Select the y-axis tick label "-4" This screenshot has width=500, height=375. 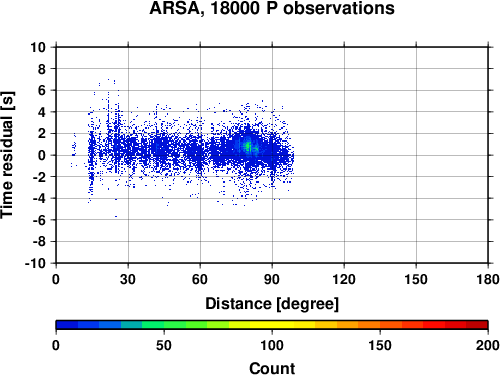pos(39,198)
